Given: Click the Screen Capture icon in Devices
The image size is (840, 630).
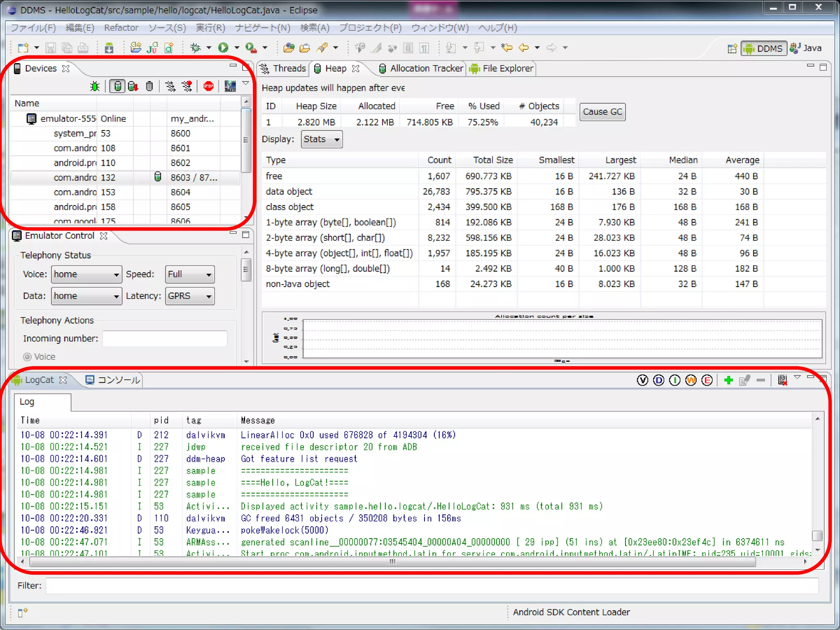Looking at the screenshot, I should pos(230,86).
